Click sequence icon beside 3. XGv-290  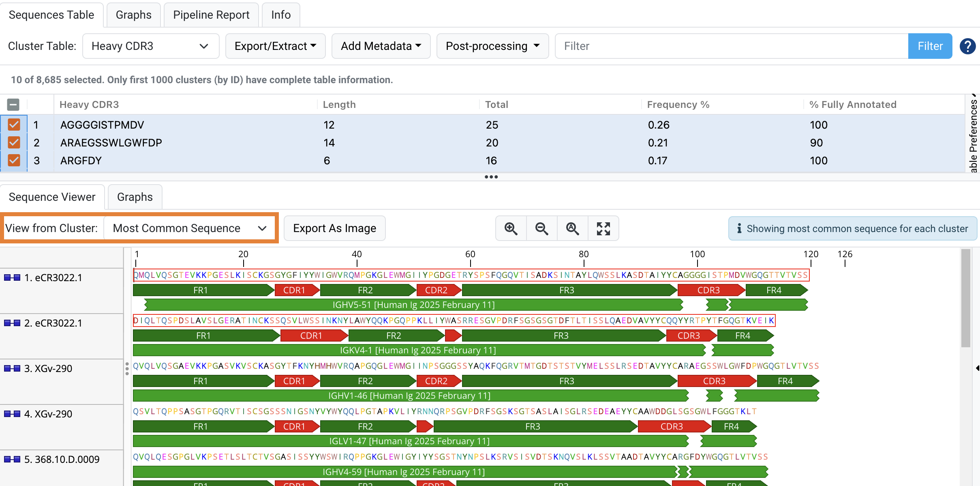(12, 368)
